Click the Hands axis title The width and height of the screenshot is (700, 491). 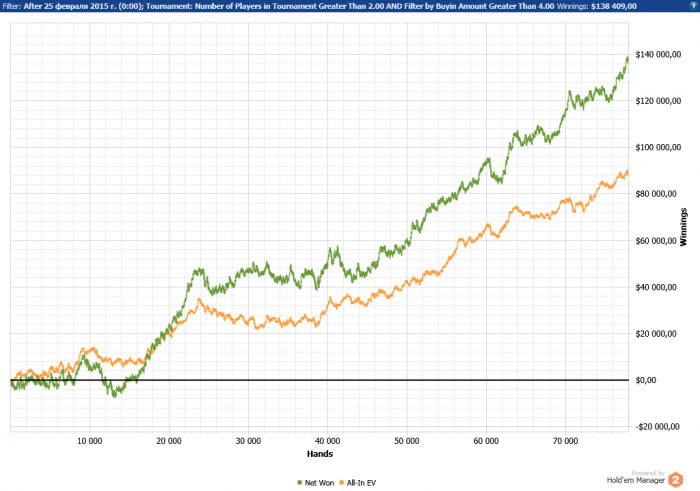320,454
